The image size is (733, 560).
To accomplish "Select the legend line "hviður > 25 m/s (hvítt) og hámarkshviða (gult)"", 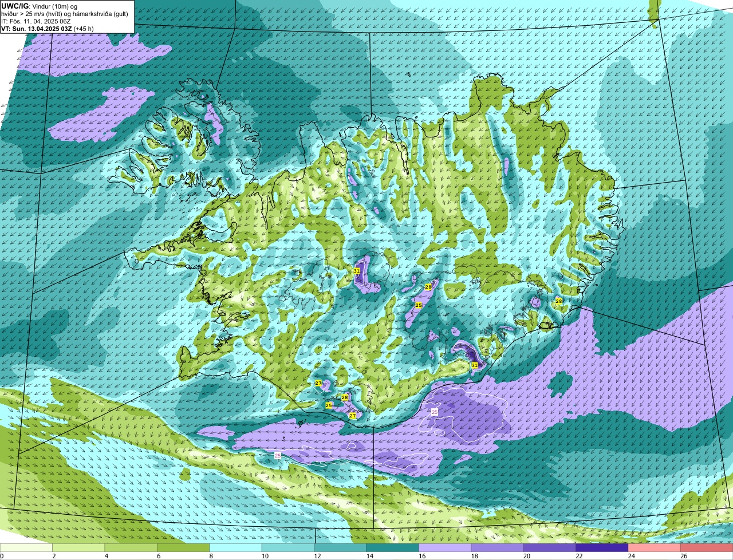I will click(x=64, y=14).
